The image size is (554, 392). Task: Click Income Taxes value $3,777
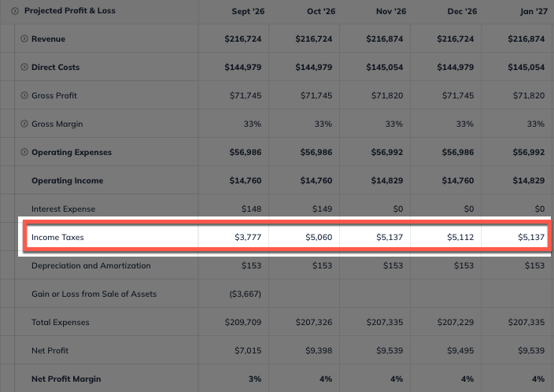[x=248, y=237]
